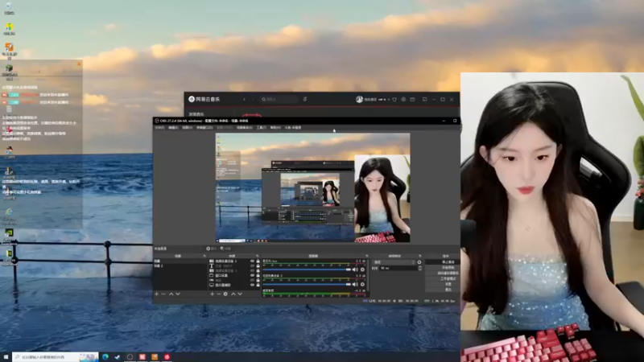Adjust the first mixer channel volume slider
Screen dimensions: 644x362
pyautogui.click(x=308, y=269)
